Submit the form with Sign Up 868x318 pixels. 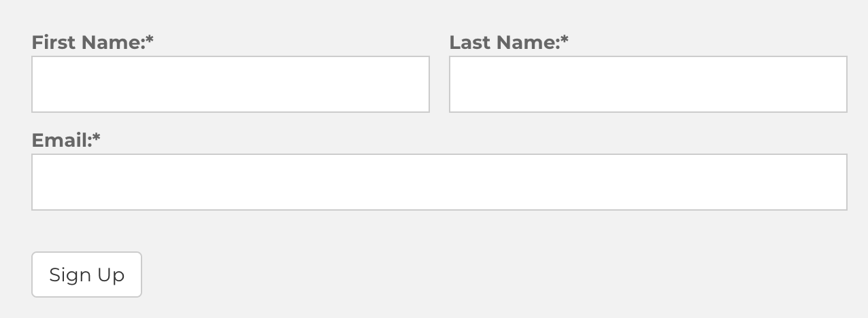(86, 275)
